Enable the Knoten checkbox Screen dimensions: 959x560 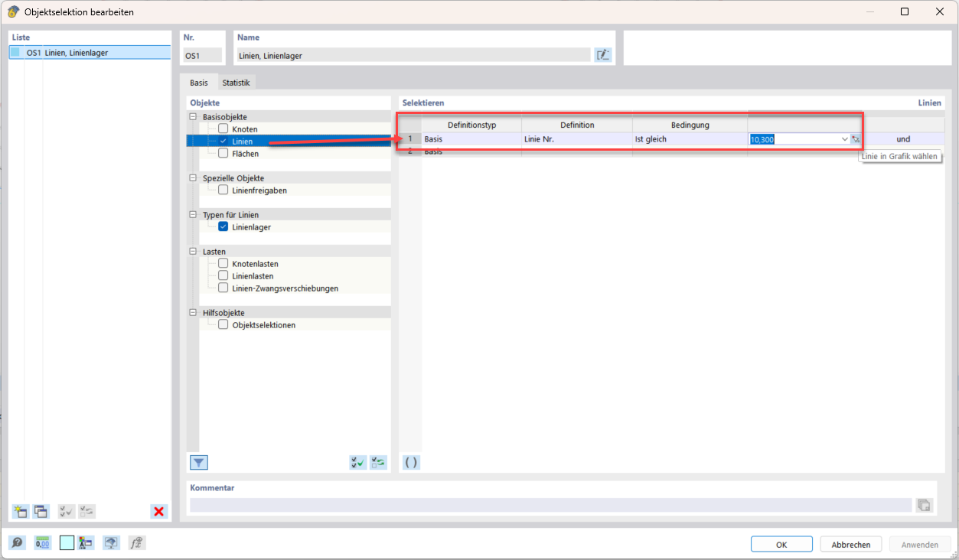click(x=223, y=129)
